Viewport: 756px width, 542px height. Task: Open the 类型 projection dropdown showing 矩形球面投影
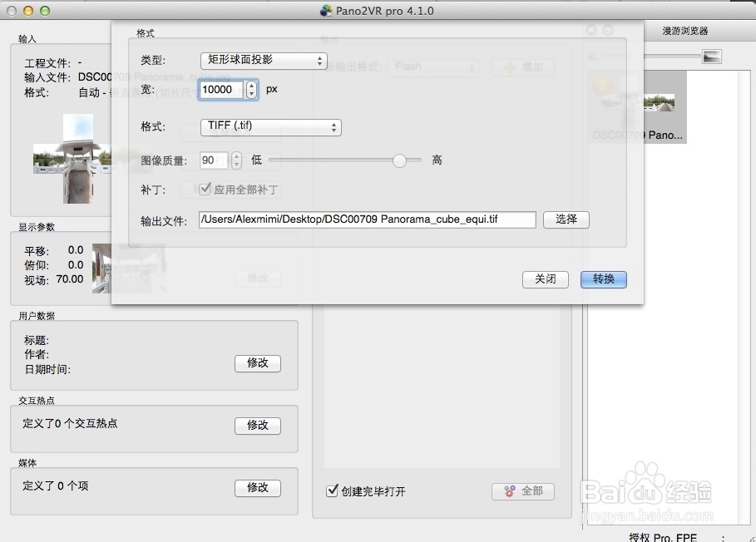tap(262, 60)
